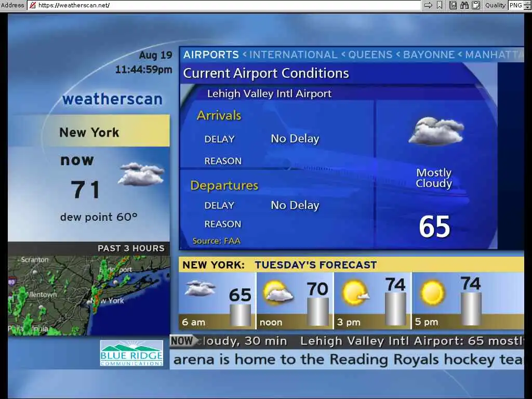Select the QUEENS tab
This screenshot has height=399, width=532.
pyautogui.click(x=370, y=55)
